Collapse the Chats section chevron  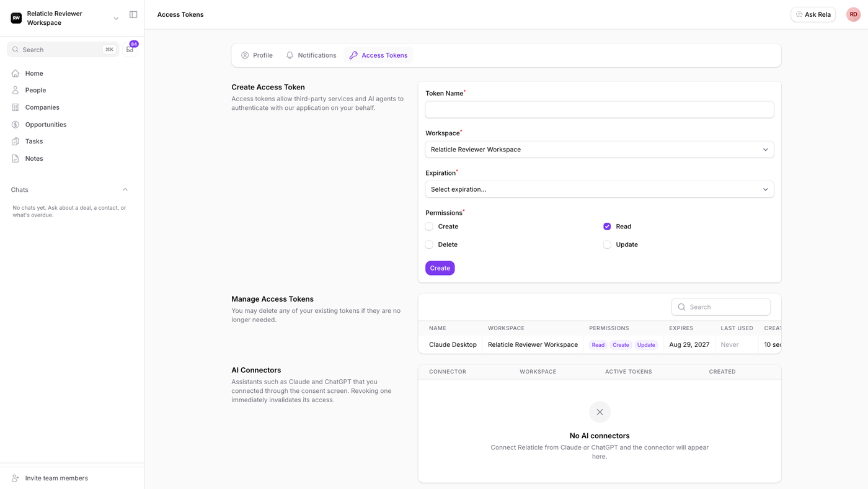point(125,190)
